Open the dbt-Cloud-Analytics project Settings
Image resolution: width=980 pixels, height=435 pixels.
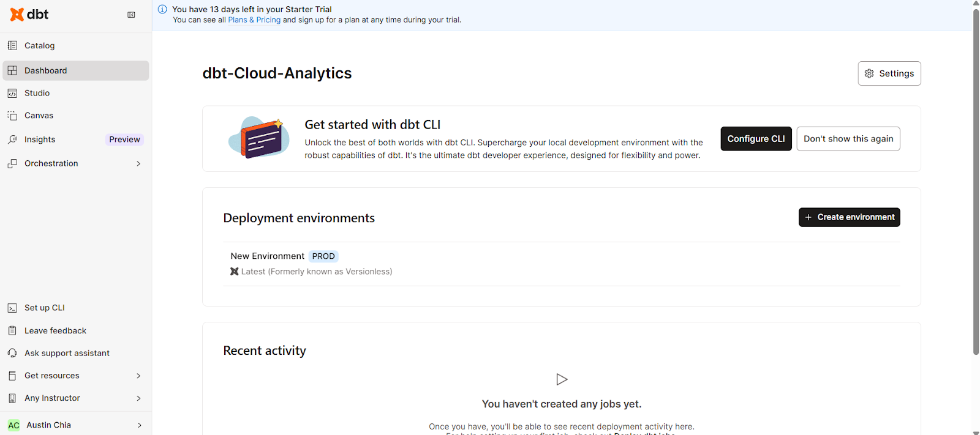[x=889, y=73]
